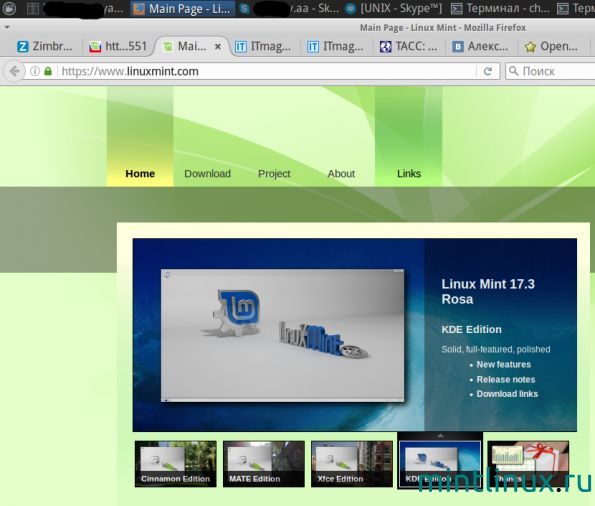The width and height of the screenshot is (595, 506).
Task: Select the gift box slide thumbnail
Action: pyautogui.click(x=528, y=464)
